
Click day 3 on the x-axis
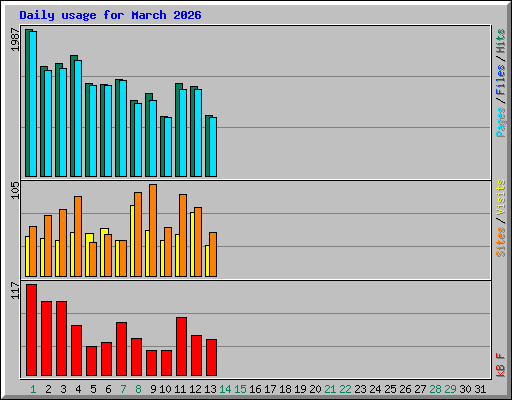pos(63,389)
